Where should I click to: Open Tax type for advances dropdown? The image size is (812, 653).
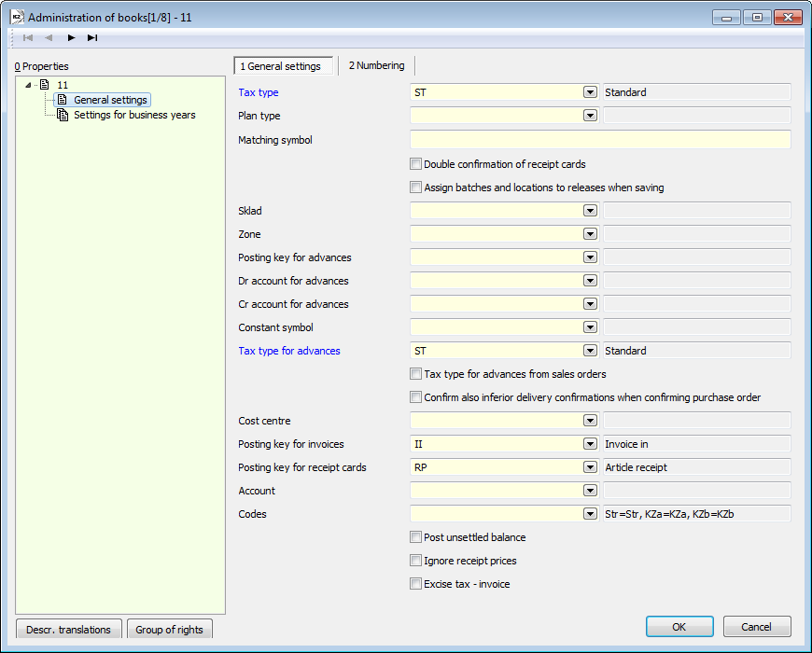590,351
